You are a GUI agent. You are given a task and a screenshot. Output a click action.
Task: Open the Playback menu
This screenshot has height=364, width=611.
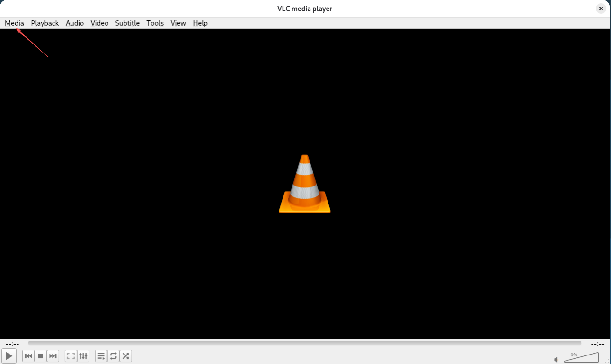click(45, 23)
